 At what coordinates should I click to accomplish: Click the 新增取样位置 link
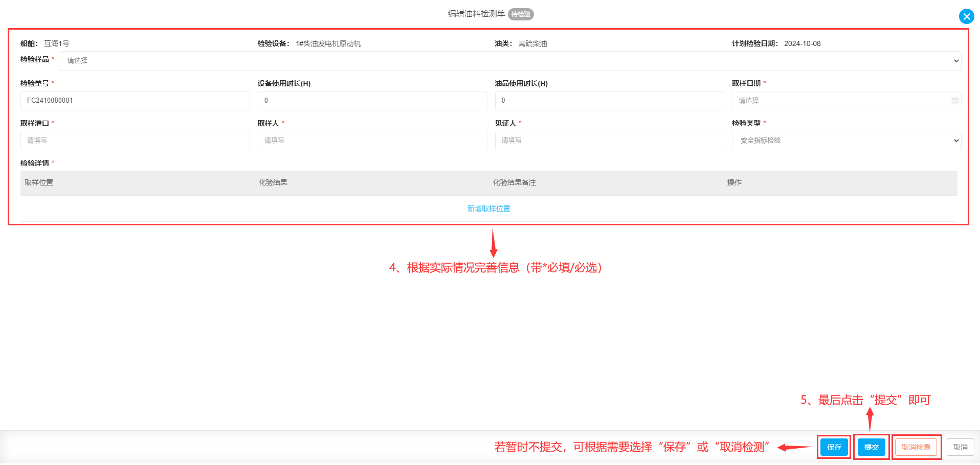pyautogui.click(x=488, y=208)
